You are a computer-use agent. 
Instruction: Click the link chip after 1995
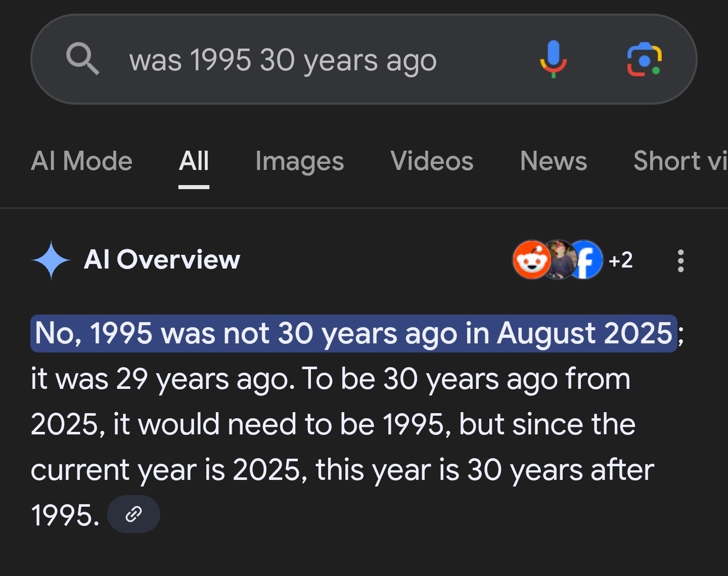(x=133, y=514)
